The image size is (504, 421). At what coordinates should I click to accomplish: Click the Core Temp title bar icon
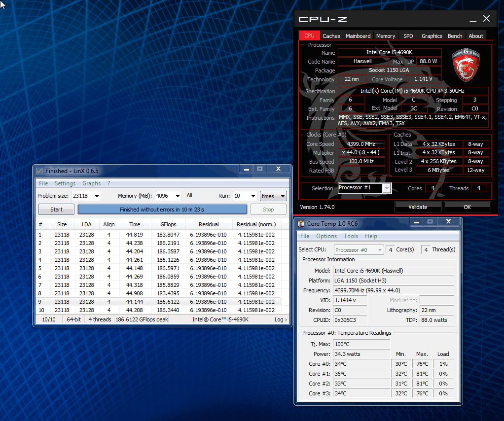[x=301, y=223]
